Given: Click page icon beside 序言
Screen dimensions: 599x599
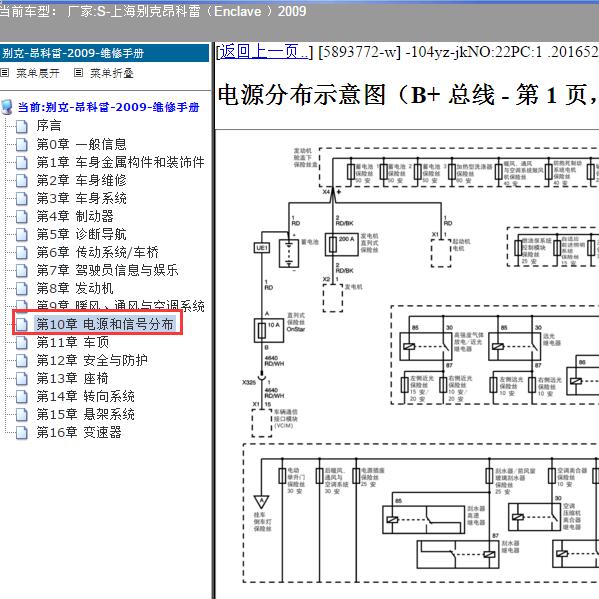Looking at the screenshot, I should [x=22, y=126].
